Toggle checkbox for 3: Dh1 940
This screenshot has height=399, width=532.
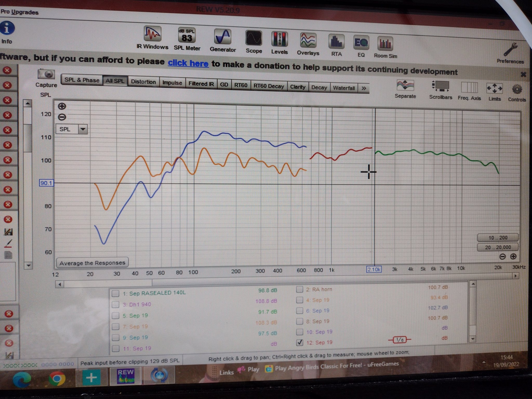tap(115, 305)
